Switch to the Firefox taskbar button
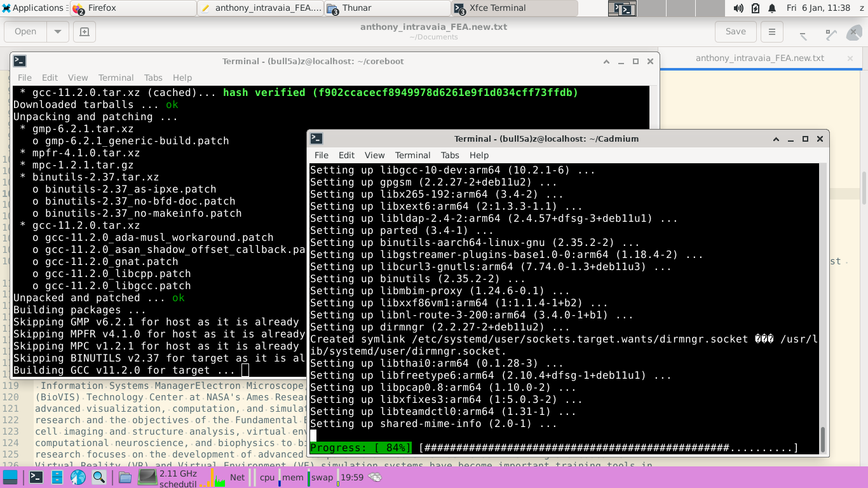The height and width of the screenshot is (488, 868). (133, 8)
